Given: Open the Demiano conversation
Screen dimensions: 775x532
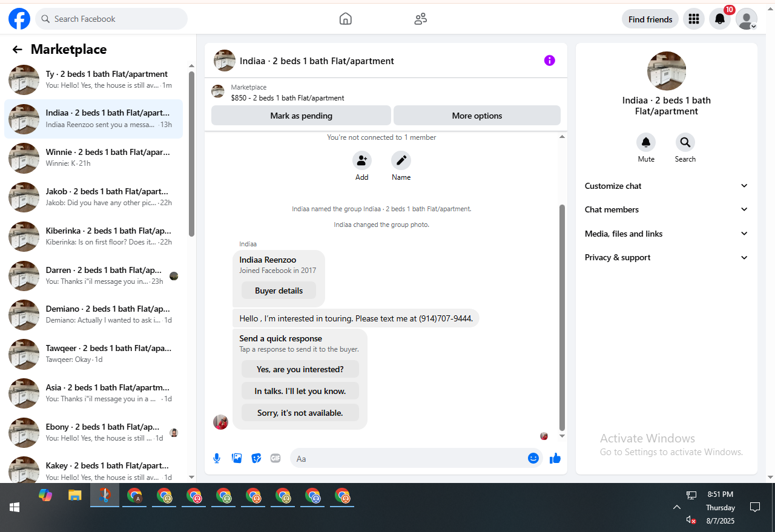Looking at the screenshot, I should point(94,315).
